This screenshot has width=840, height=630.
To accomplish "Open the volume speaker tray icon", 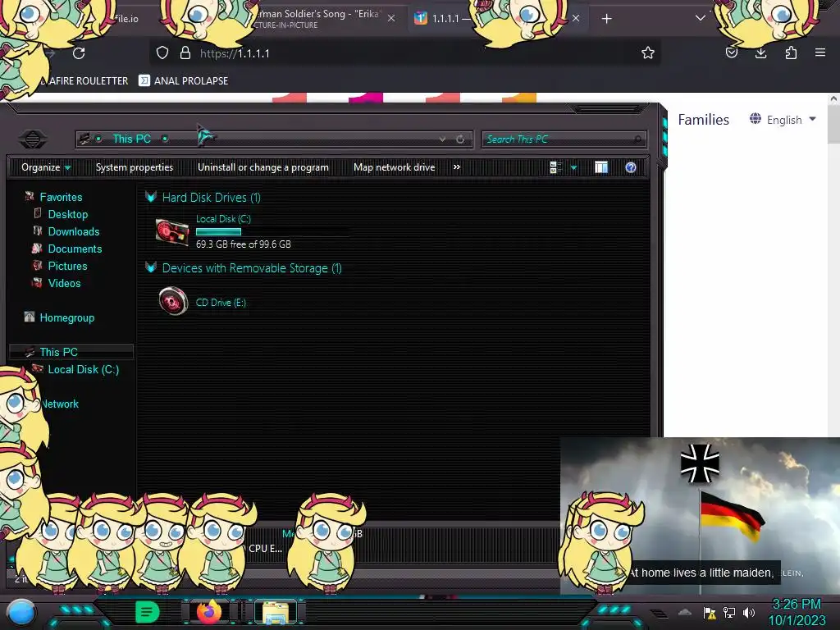I will [x=748, y=612].
